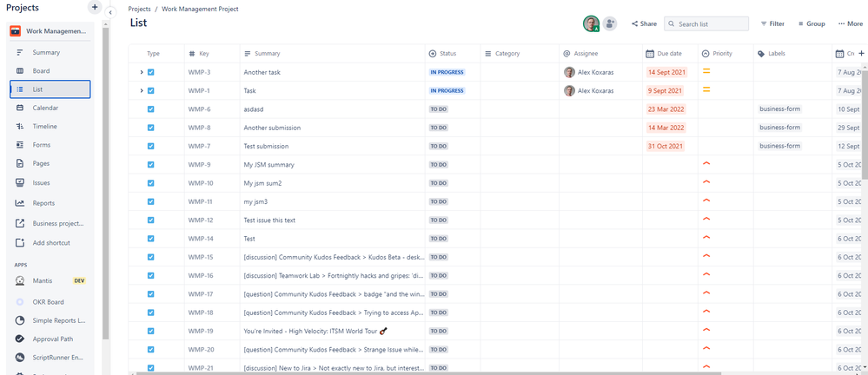Click Work Management Project breadcrumb
Screen dimensions: 868x375
201,9
